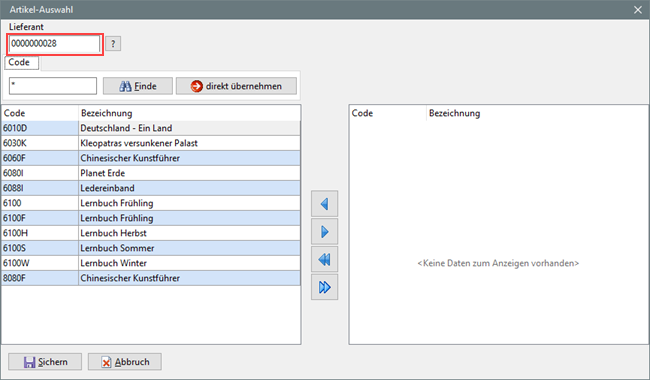The height and width of the screenshot is (381, 650).
Task: Click the direkt übernehmen button
Action: 236,86
